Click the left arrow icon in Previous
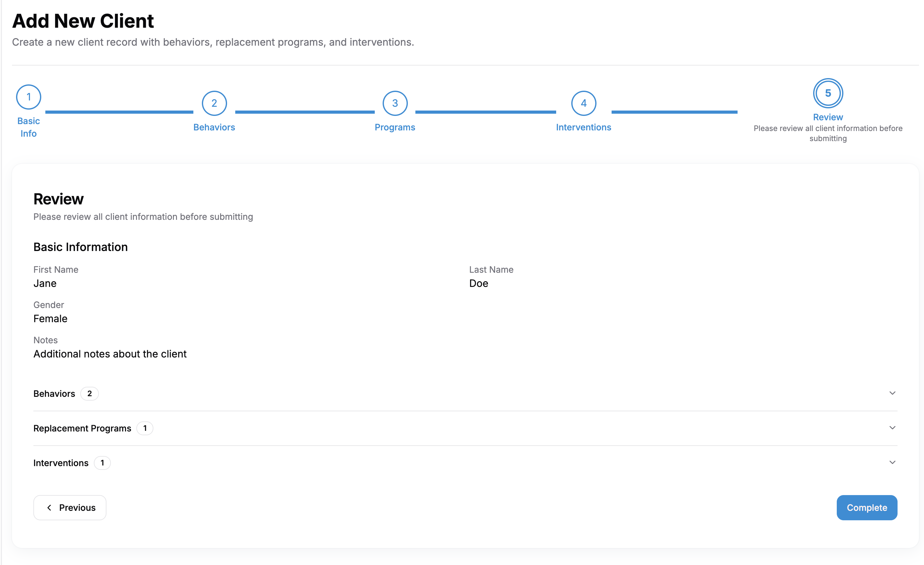This screenshot has height=565, width=924. coord(49,508)
